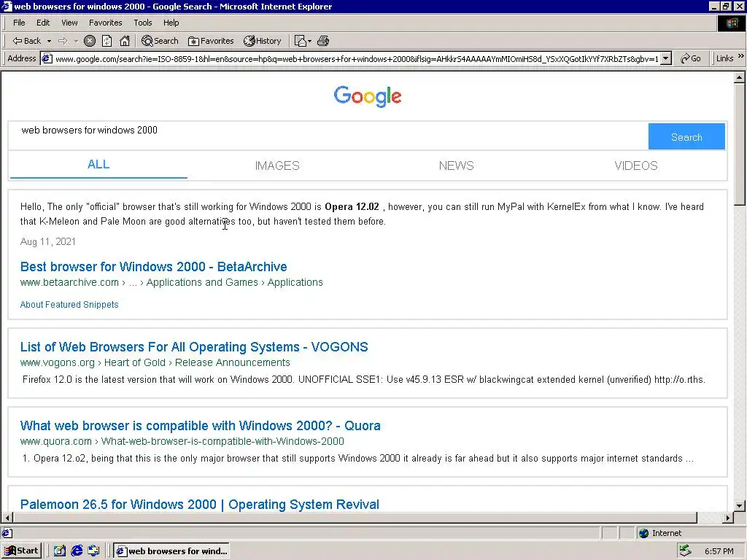
Task: Click the 6:57 PM clock
Action: tap(719, 551)
